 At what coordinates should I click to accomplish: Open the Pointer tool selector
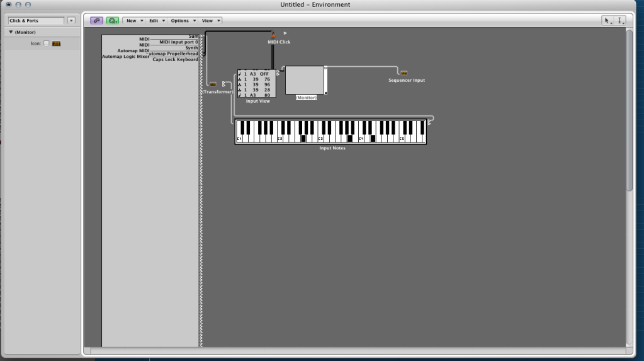[x=607, y=21]
